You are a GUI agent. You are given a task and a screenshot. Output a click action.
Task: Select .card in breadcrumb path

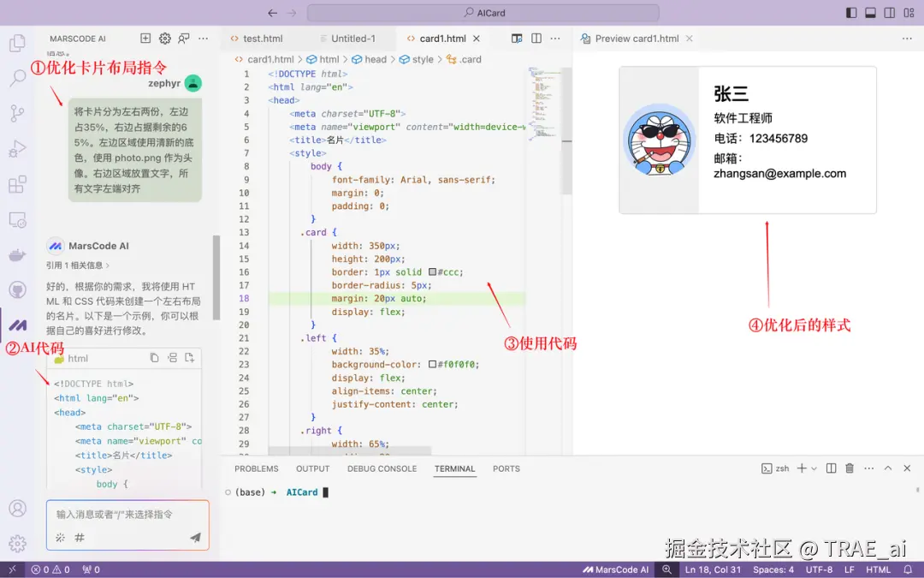[464, 60]
